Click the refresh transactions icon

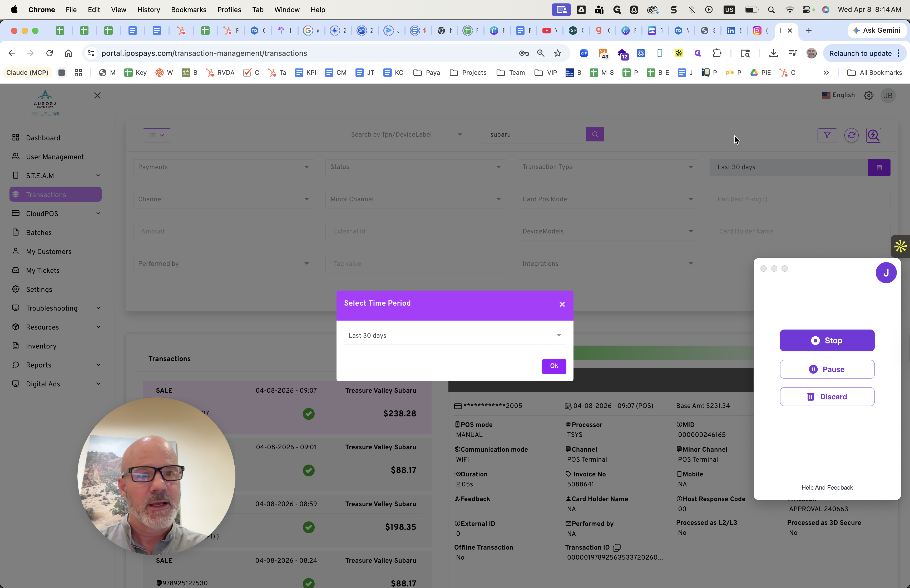(851, 135)
